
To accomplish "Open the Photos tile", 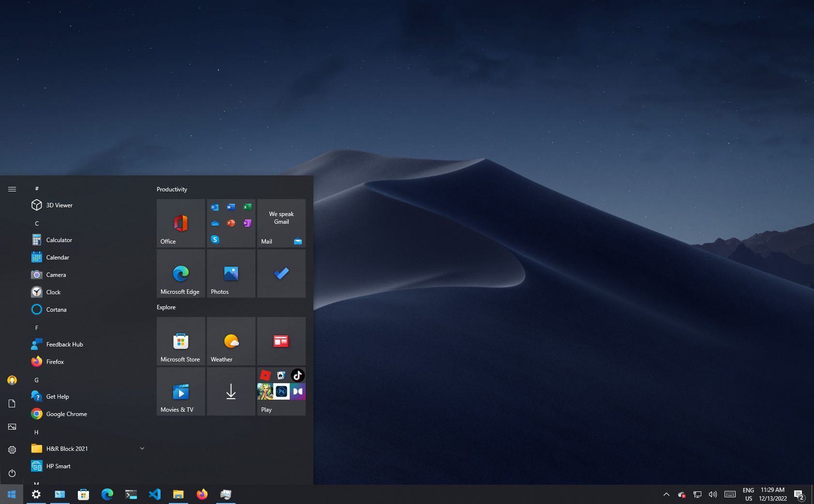I will [231, 273].
